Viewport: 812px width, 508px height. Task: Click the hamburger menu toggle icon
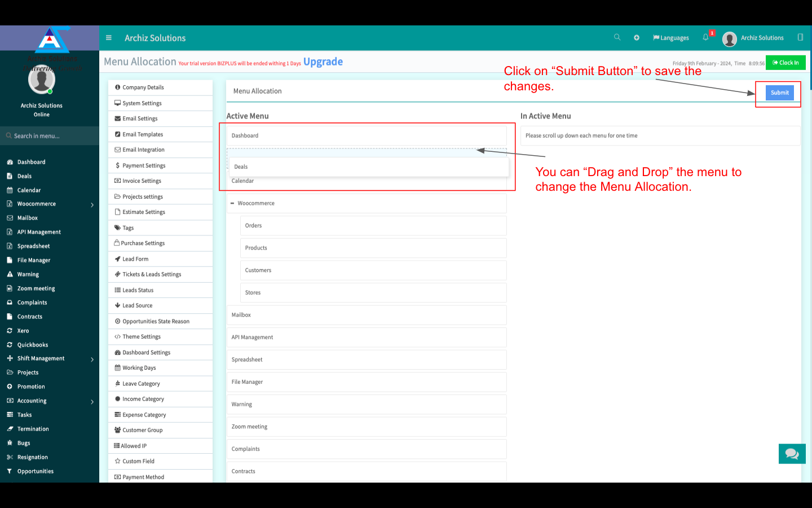pyautogui.click(x=109, y=38)
